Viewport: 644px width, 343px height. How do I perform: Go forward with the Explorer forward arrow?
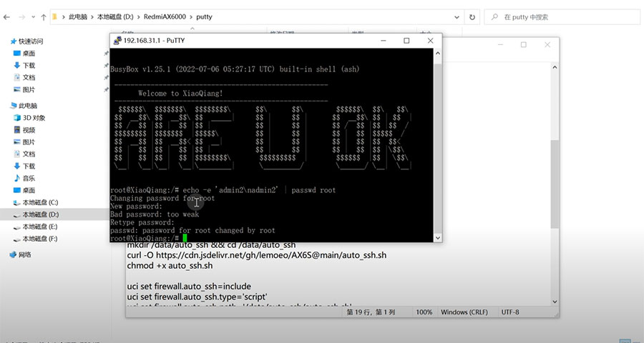coord(21,17)
